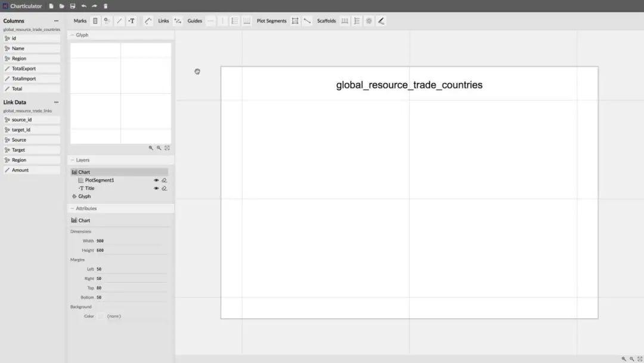Toggle visibility of PlotSegment1 layer
Screen dimensions: 644x363
click(x=156, y=180)
